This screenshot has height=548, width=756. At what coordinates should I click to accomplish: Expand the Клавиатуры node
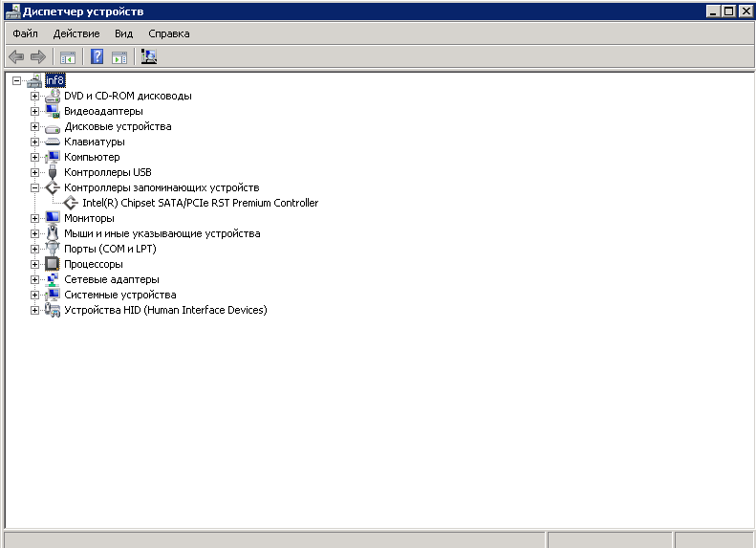tap(34, 142)
